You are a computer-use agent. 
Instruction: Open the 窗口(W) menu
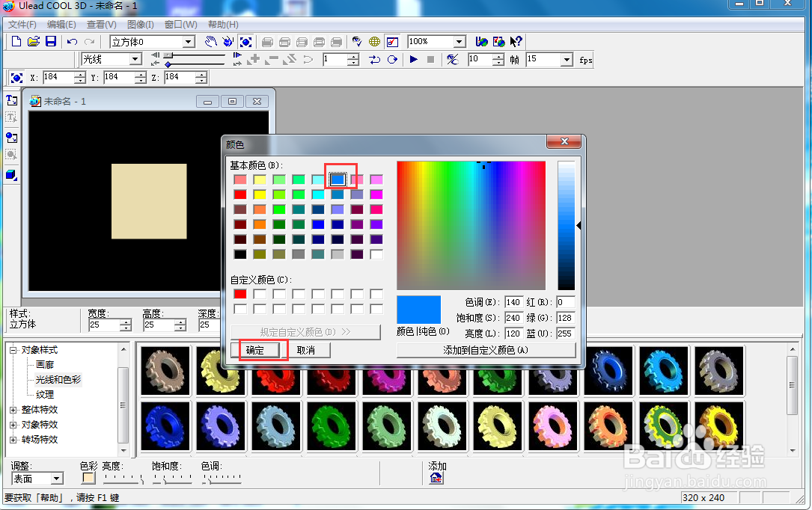tap(180, 25)
